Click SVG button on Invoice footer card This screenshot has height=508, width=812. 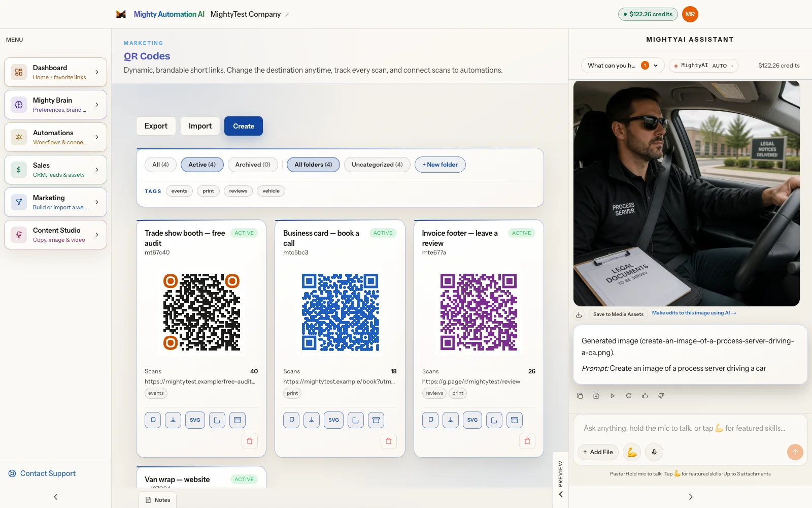pos(472,420)
